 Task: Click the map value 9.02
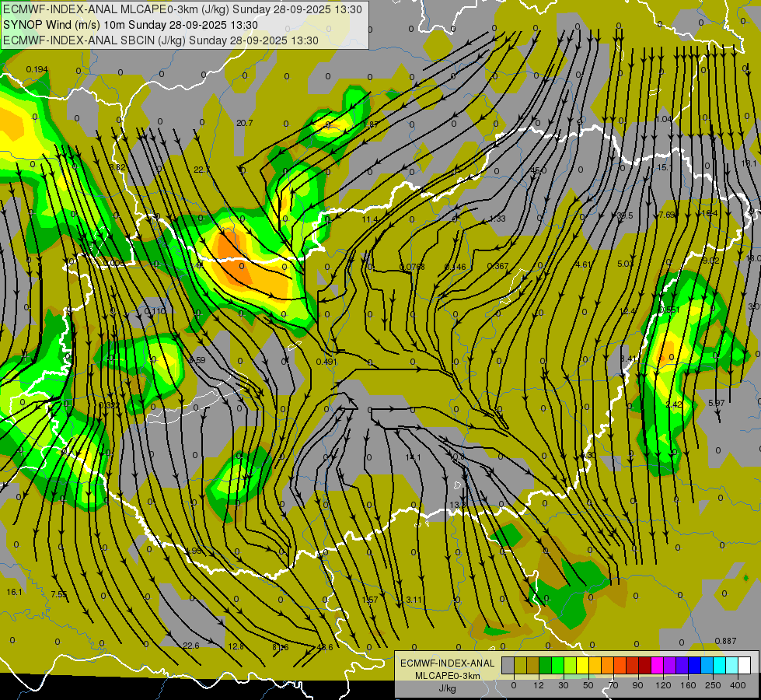(711, 261)
